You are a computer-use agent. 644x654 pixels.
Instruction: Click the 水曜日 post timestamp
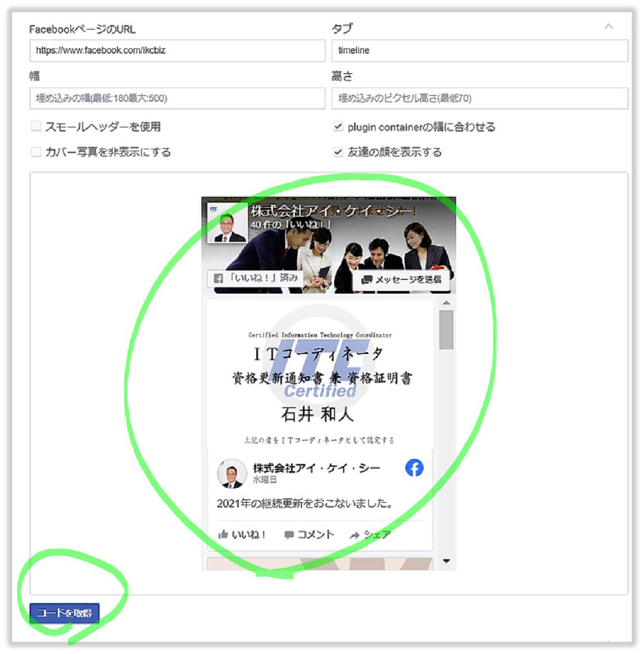point(264,480)
